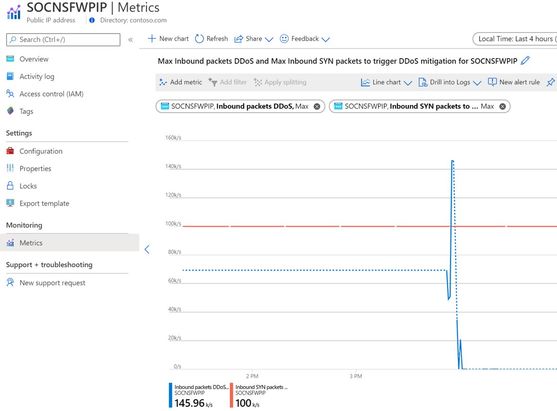Click Apply splitting
557x411 pixels.
pyautogui.click(x=280, y=82)
